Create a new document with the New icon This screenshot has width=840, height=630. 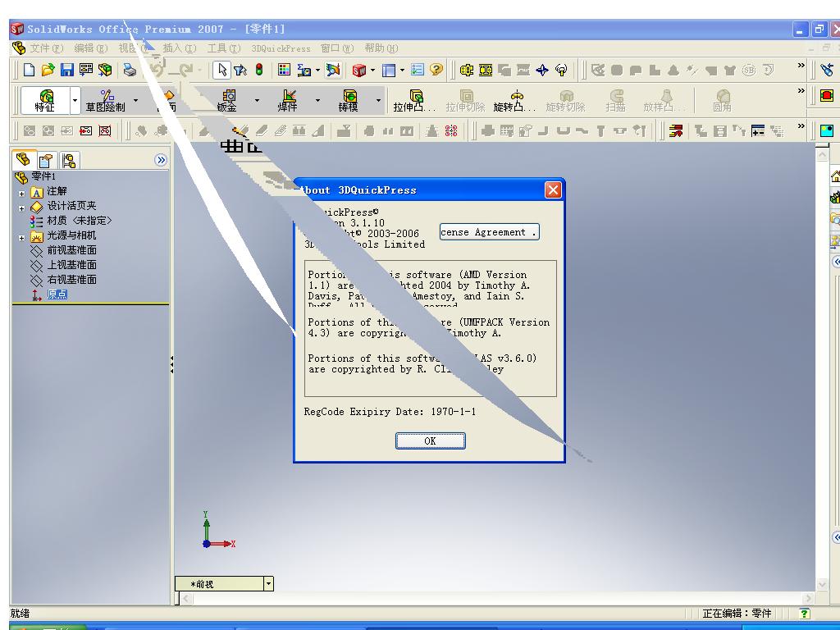[x=30, y=70]
